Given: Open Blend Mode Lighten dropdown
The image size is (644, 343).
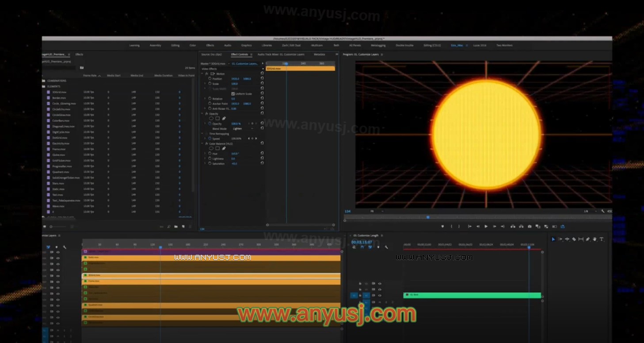Looking at the screenshot, I should click(x=243, y=129).
